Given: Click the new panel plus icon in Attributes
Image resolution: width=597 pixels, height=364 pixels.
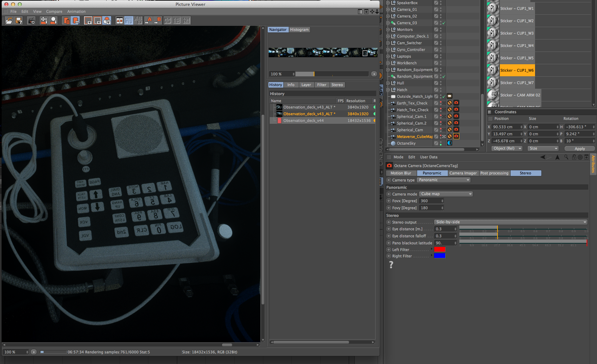Looking at the screenshot, I should (x=586, y=157).
